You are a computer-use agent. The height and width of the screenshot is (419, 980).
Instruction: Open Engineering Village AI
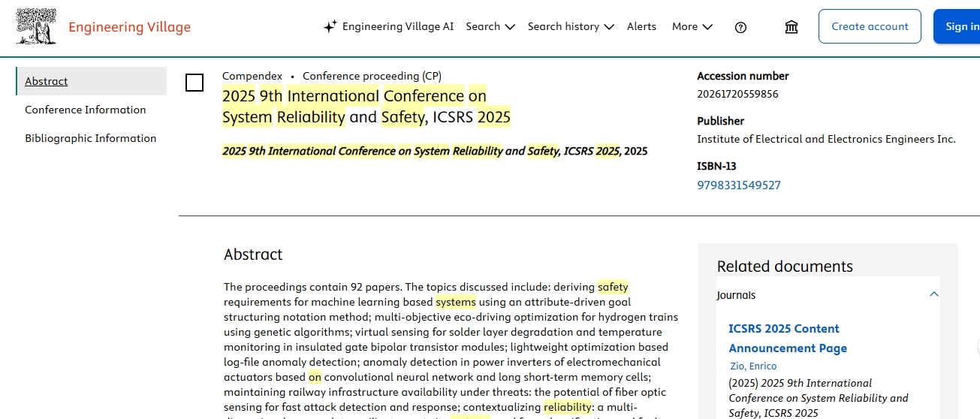point(397,26)
